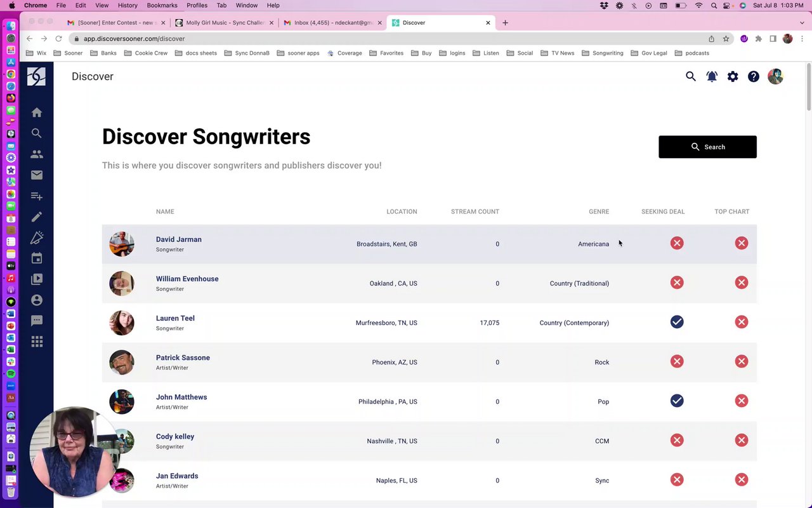Sort by Stream Count column header
This screenshot has height=508, width=812.
[x=475, y=211]
